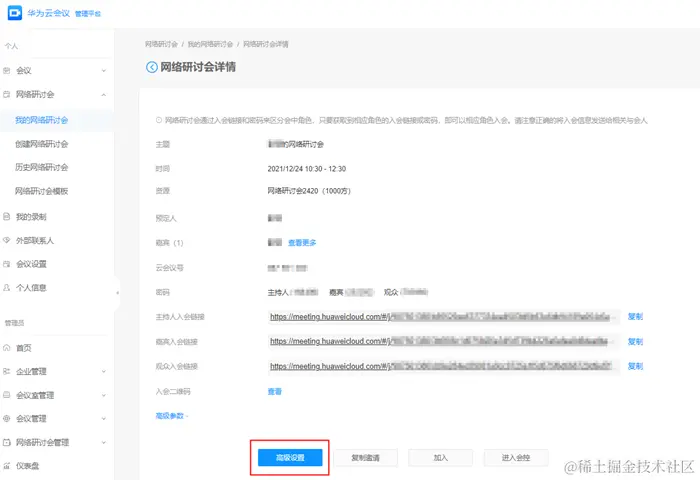Image resolution: width=700 pixels, height=480 pixels.
Task: Click the Huawei Cloud Meeting logo icon
Action: (x=15, y=13)
